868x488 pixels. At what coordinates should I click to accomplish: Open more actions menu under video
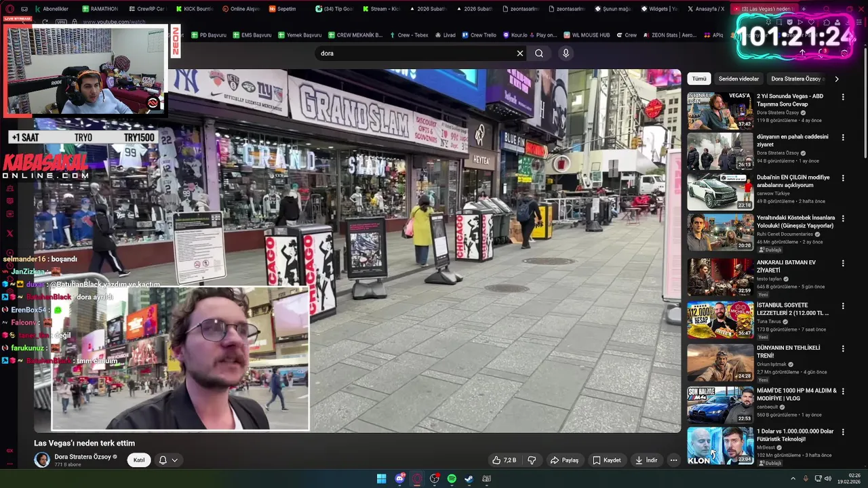click(673, 460)
